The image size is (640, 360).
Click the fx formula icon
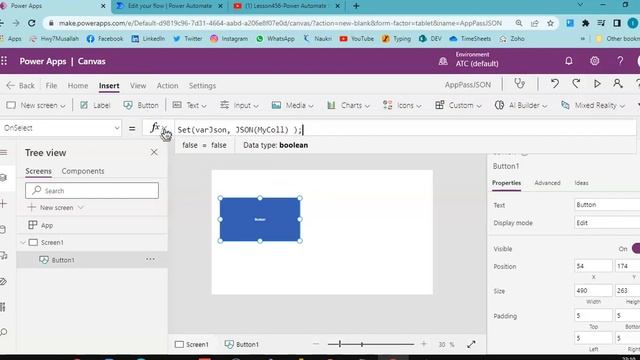pos(155,128)
